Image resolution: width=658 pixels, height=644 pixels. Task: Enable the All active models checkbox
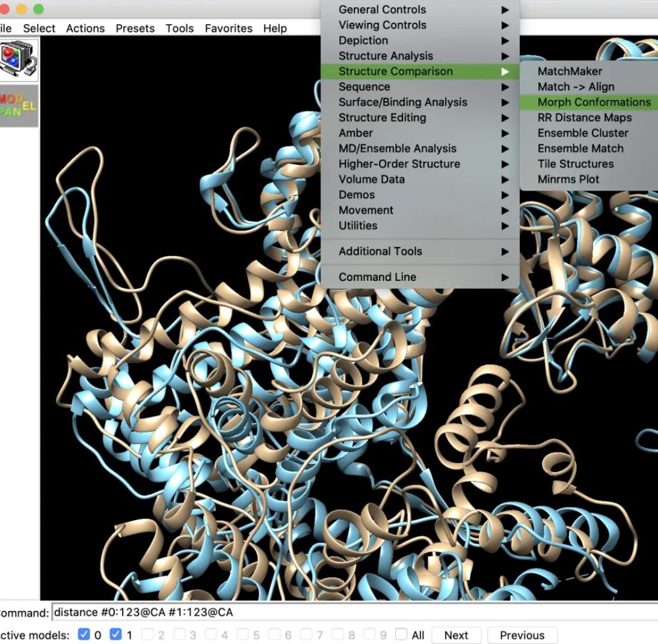click(401, 635)
